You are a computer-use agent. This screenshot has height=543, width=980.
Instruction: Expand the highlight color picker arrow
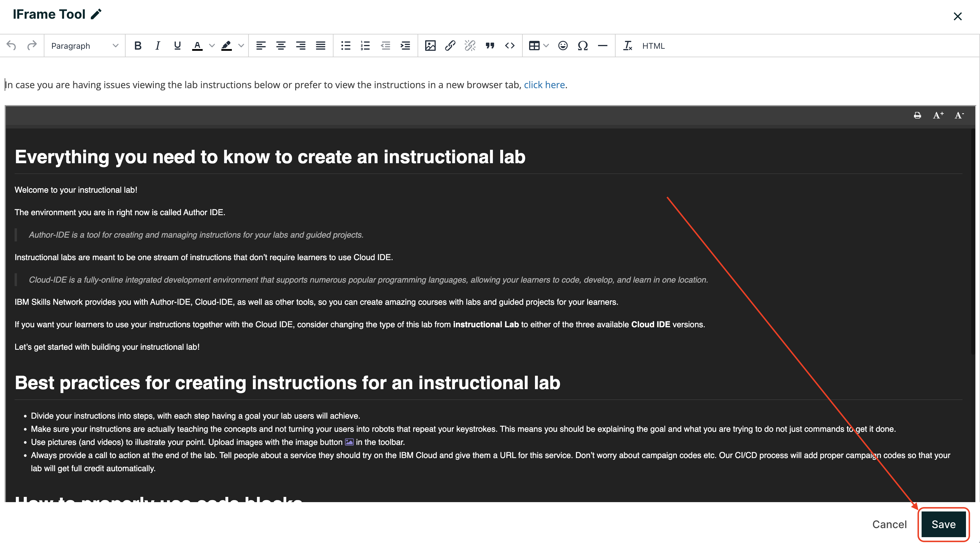click(x=241, y=46)
